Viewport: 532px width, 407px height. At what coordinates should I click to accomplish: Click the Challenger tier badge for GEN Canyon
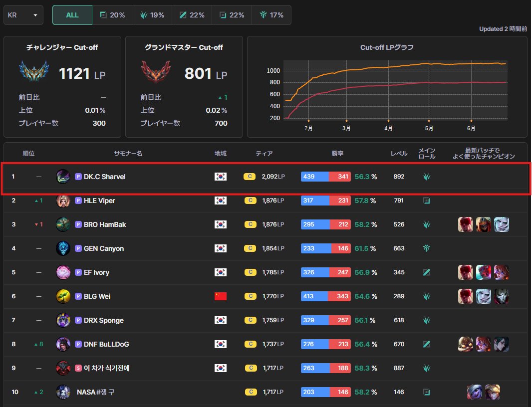click(250, 248)
